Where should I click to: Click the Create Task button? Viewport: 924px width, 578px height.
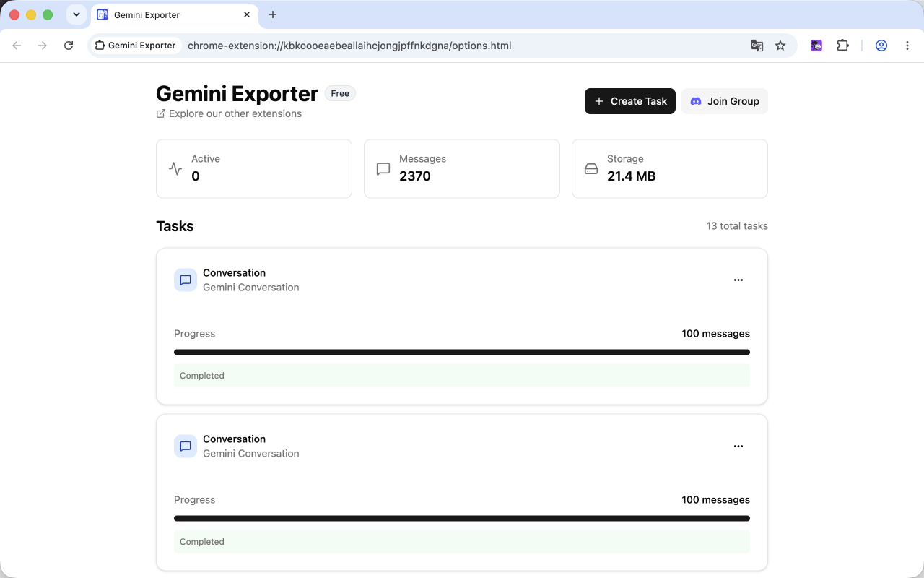[x=630, y=101]
